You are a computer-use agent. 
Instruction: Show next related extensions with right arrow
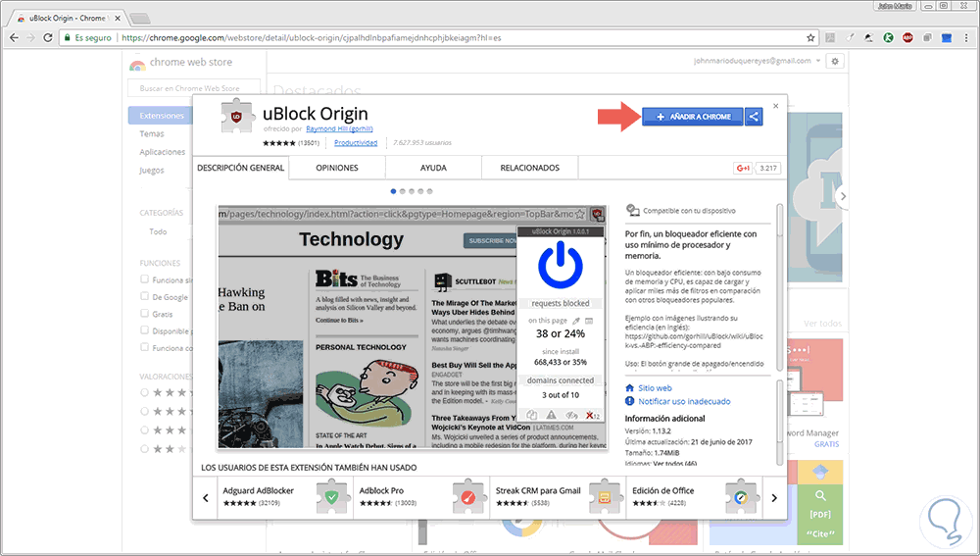pos(774,498)
